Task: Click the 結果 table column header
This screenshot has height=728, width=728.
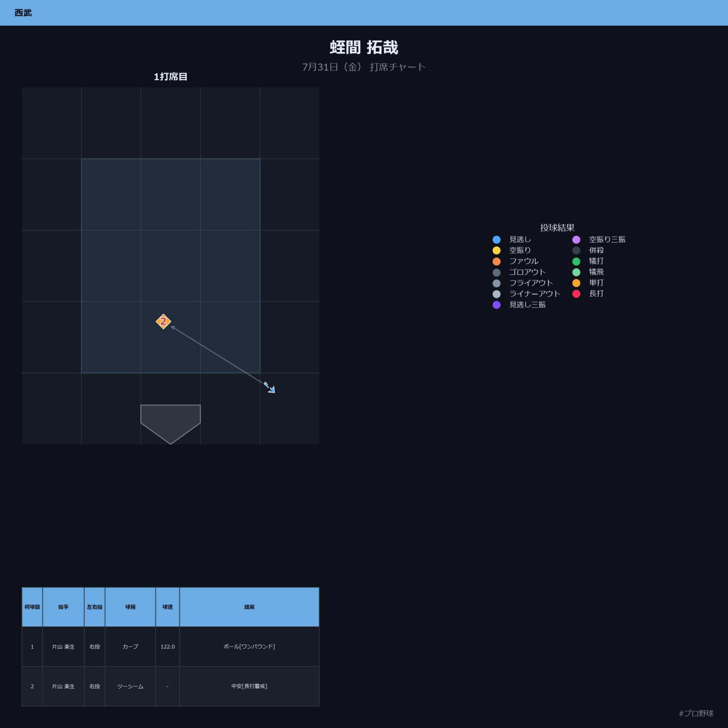Action: point(249,607)
